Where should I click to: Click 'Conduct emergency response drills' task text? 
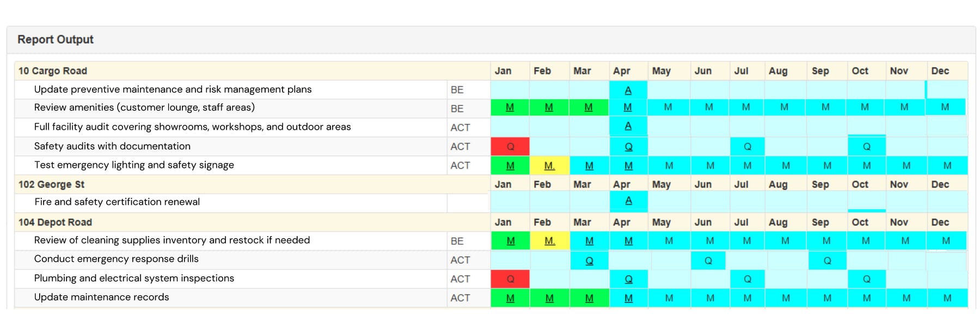116,259
